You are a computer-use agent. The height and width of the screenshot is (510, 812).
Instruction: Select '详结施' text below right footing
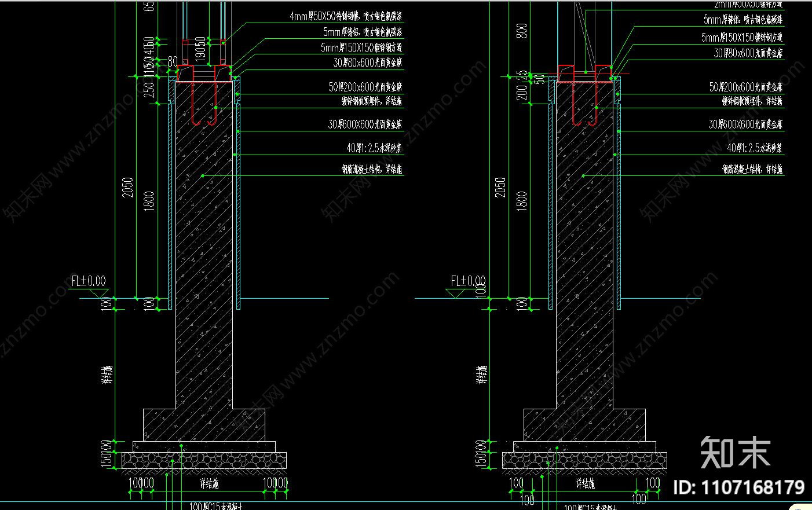(x=586, y=484)
